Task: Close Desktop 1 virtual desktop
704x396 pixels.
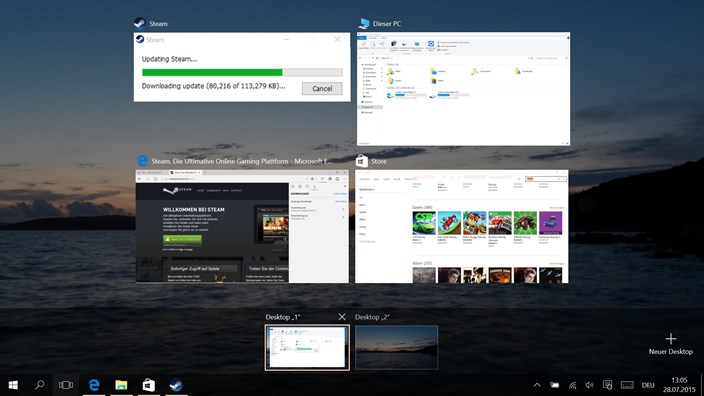Action: pyautogui.click(x=342, y=317)
